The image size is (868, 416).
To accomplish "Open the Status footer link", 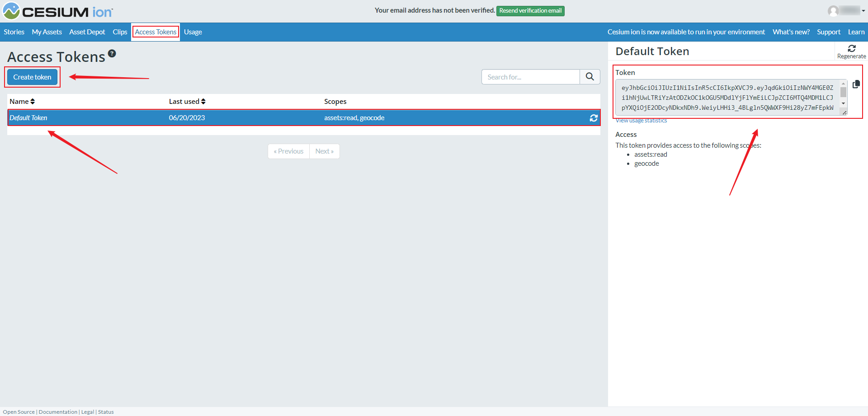I will (106, 412).
